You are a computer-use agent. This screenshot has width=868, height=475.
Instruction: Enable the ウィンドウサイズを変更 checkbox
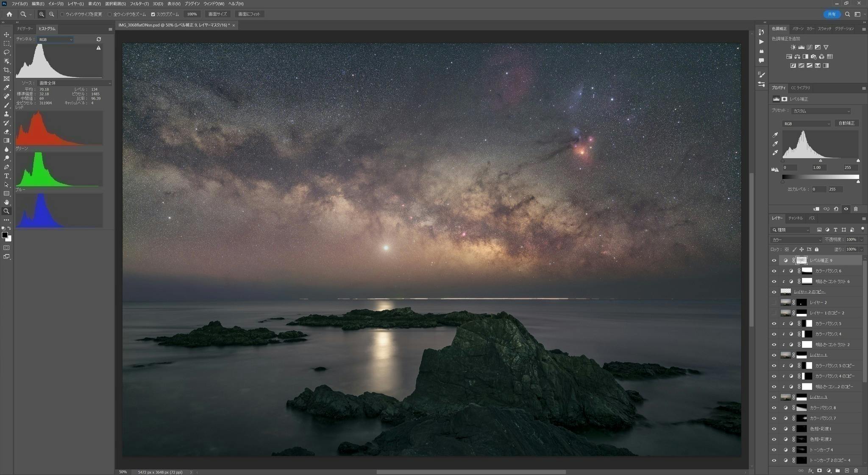point(62,14)
